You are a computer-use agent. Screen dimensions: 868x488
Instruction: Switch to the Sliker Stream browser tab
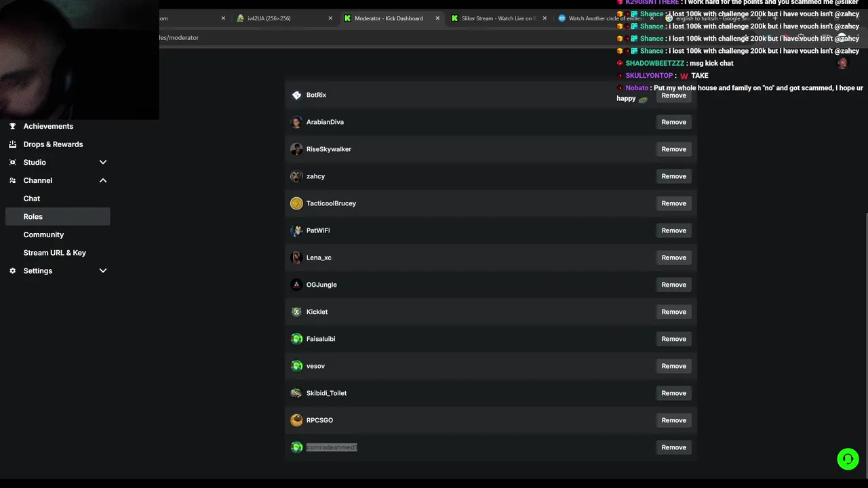tap(497, 18)
